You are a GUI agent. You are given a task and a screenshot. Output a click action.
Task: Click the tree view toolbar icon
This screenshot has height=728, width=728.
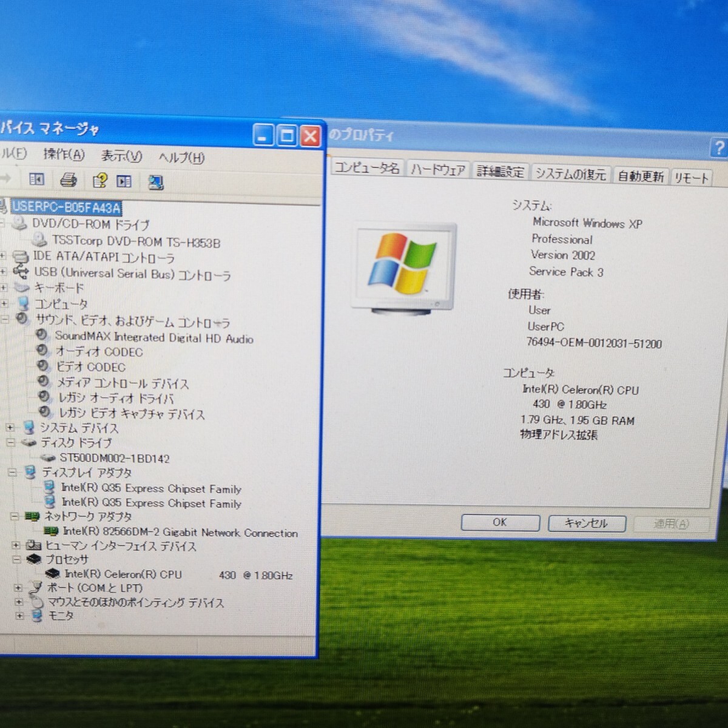coord(37,179)
